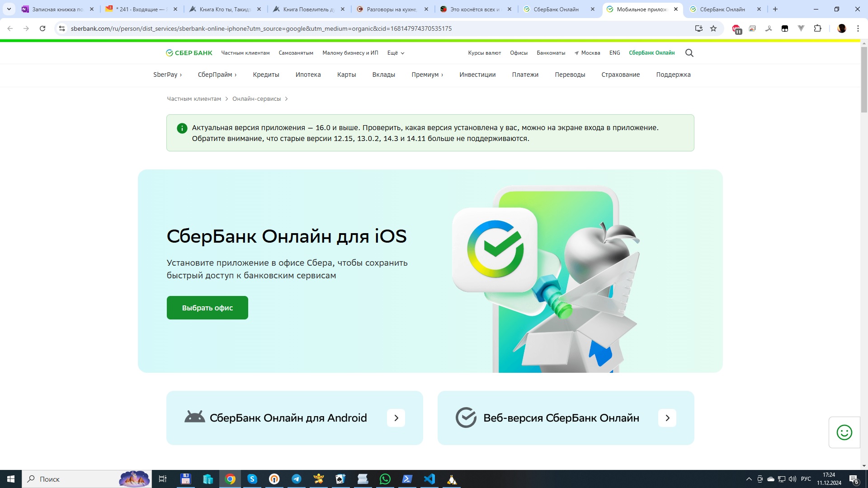Open Chrome three-dot menu

tap(858, 28)
